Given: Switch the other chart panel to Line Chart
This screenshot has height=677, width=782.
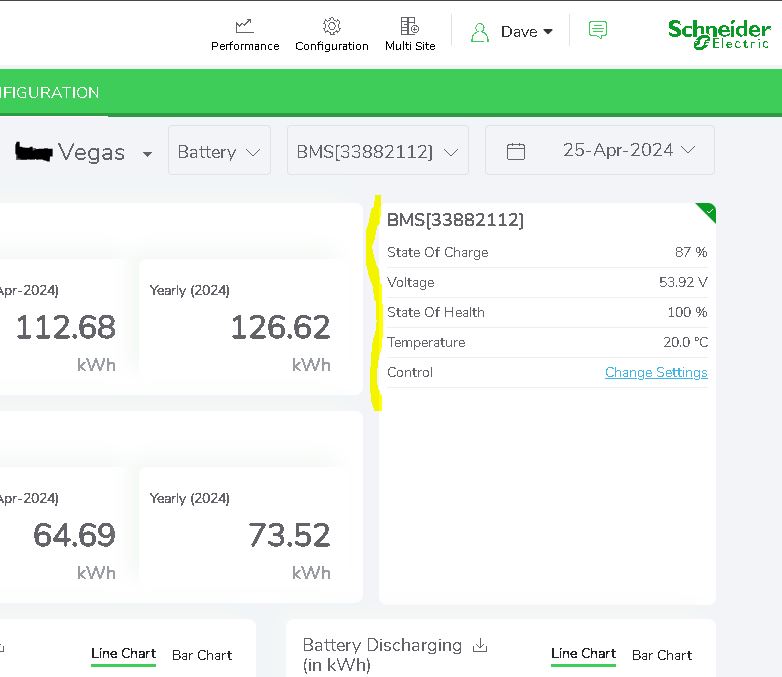Looking at the screenshot, I should click(x=123, y=654).
